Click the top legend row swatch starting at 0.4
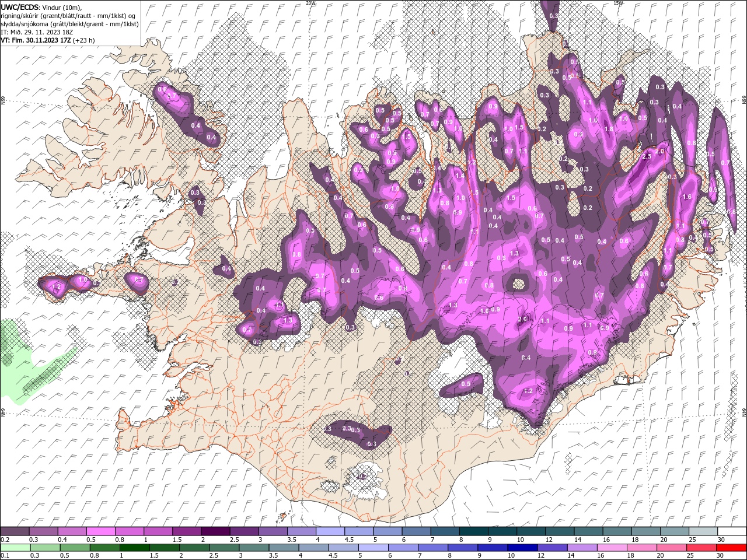The width and height of the screenshot is (747, 560). coord(72,531)
